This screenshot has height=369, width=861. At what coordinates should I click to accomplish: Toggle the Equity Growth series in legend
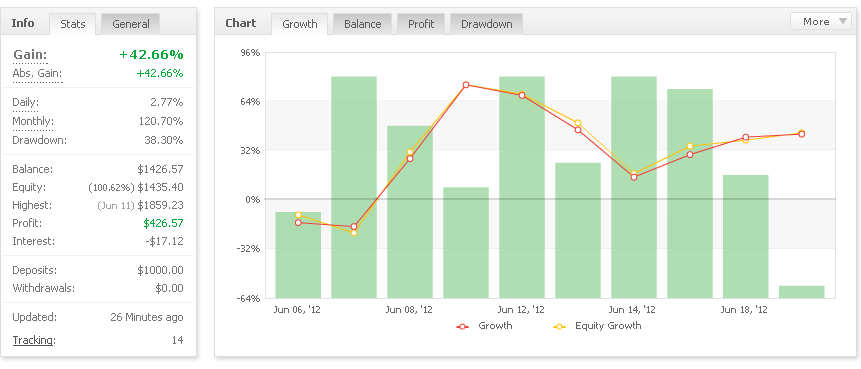point(608,326)
